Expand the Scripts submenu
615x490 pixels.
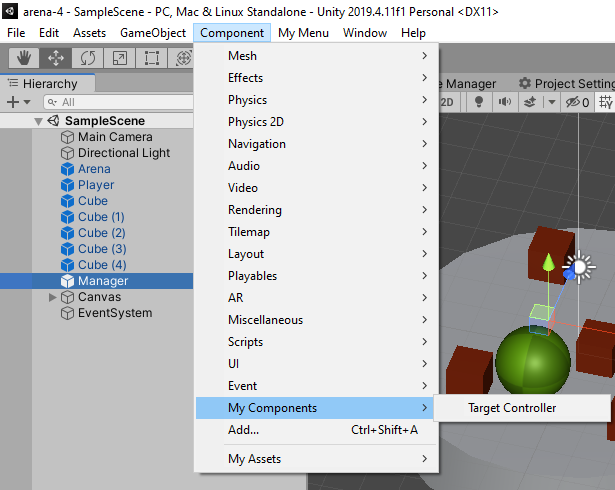tap(317, 341)
